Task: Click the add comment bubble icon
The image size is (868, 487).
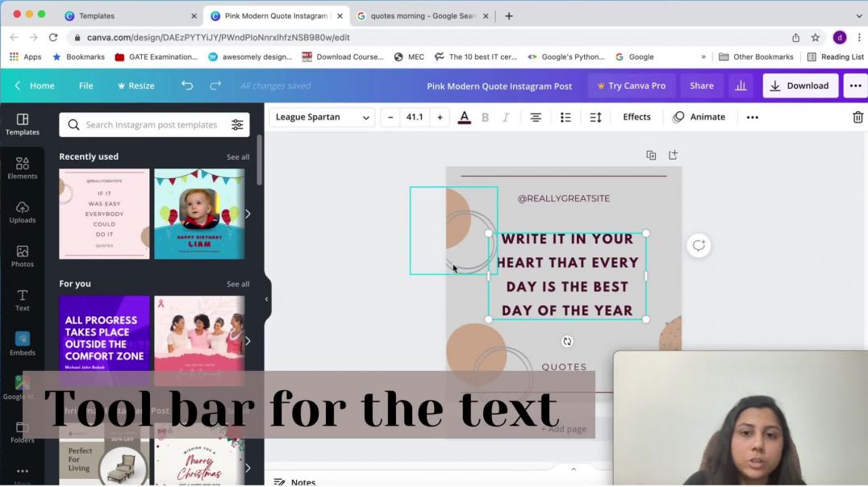Action: [x=699, y=245]
